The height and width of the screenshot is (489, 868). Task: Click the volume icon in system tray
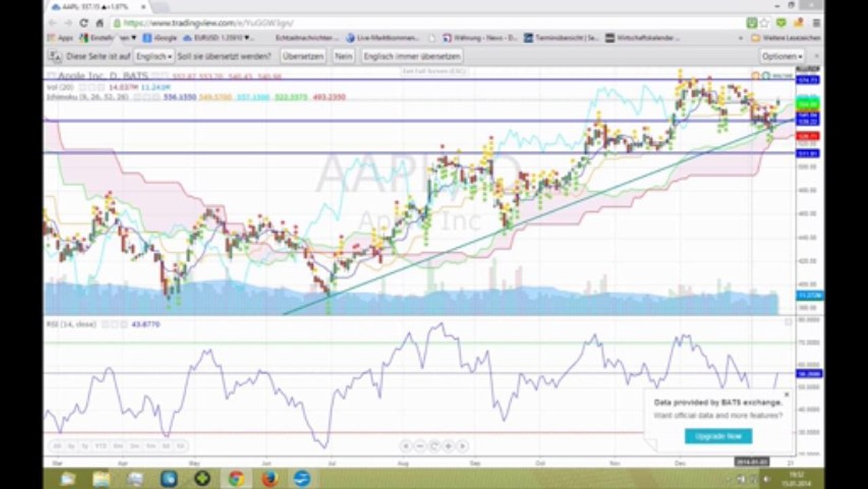[x=766, y=479]
